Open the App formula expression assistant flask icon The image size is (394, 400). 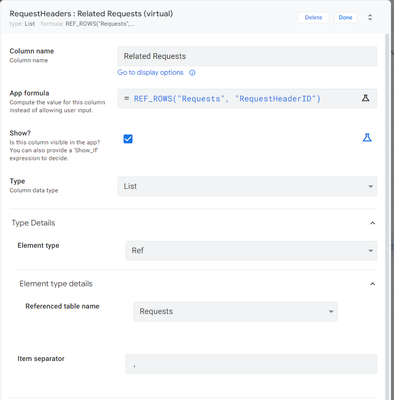click(x=366, y=98)
